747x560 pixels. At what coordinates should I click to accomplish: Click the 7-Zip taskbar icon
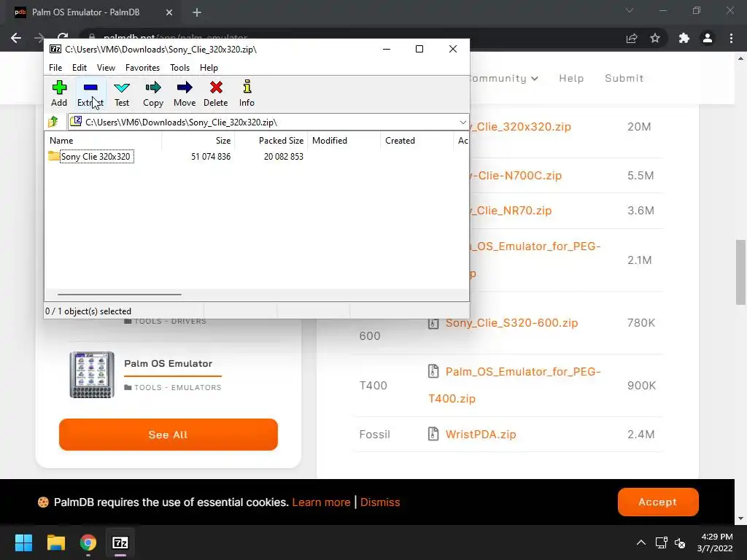(120, 542)
